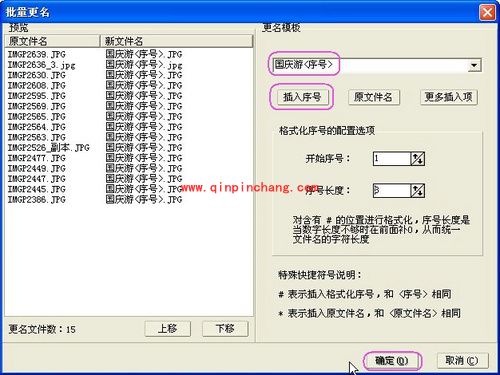
Task: Select file IMGP2445.JPG in list
Action: [x=37, y=189]
